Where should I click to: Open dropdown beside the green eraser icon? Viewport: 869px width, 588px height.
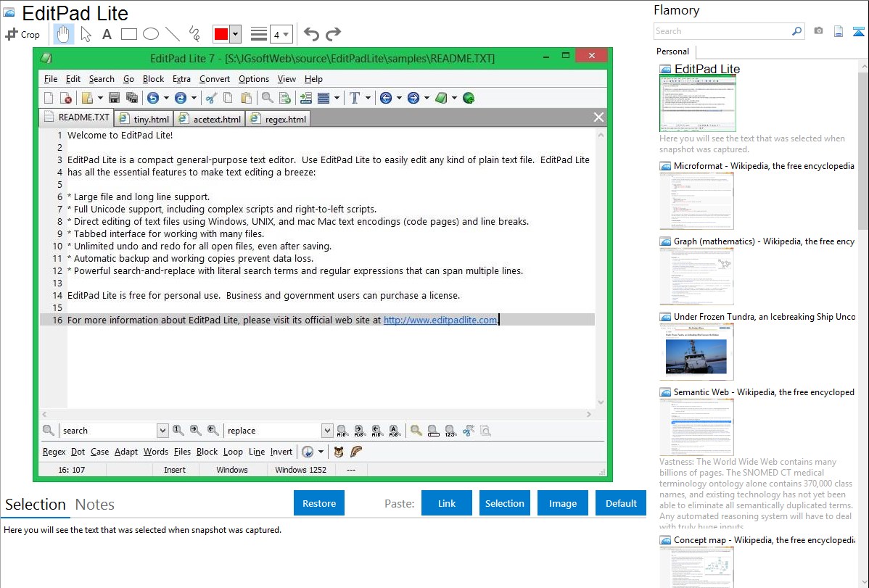click(x=455, y=98)
